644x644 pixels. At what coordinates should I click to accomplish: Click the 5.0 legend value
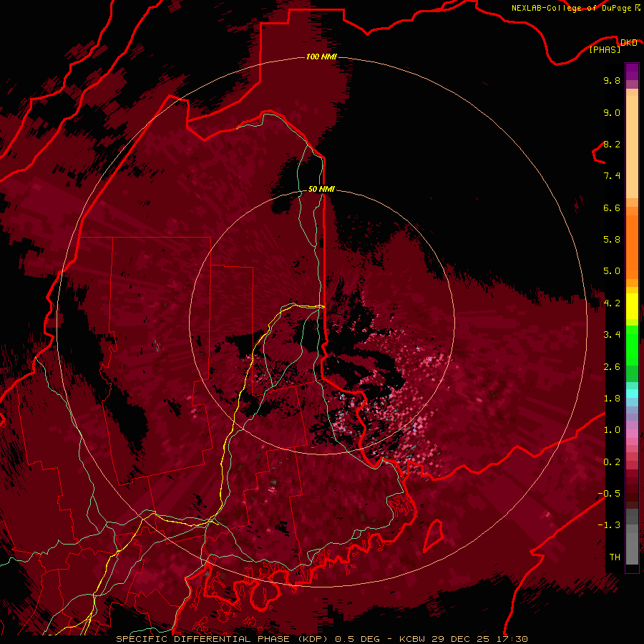click(x=612, y=271)
